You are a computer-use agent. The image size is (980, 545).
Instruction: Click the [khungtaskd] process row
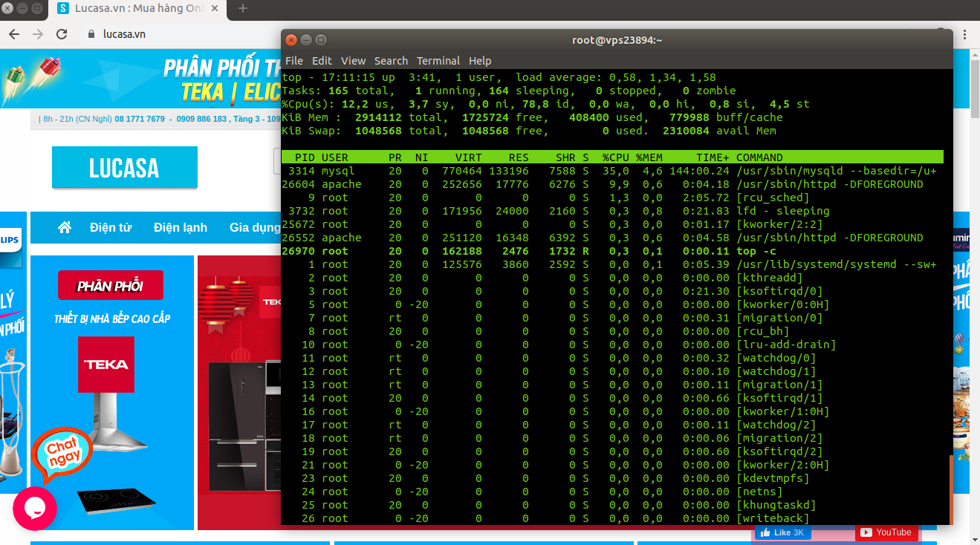click(612, 505)
